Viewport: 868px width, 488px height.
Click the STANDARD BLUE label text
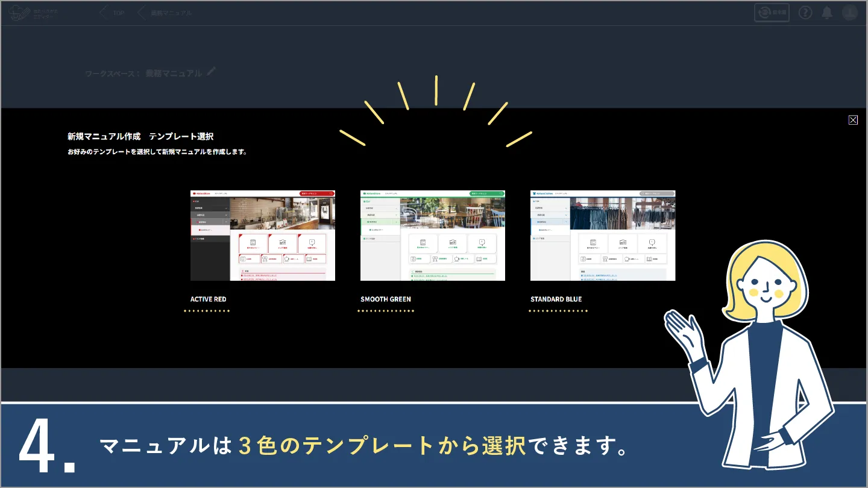556,299
